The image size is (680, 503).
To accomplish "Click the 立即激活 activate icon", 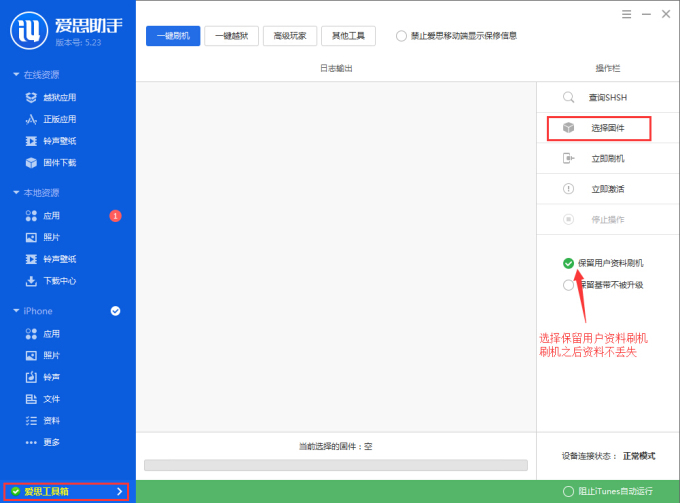I will (x=568, y=189).
